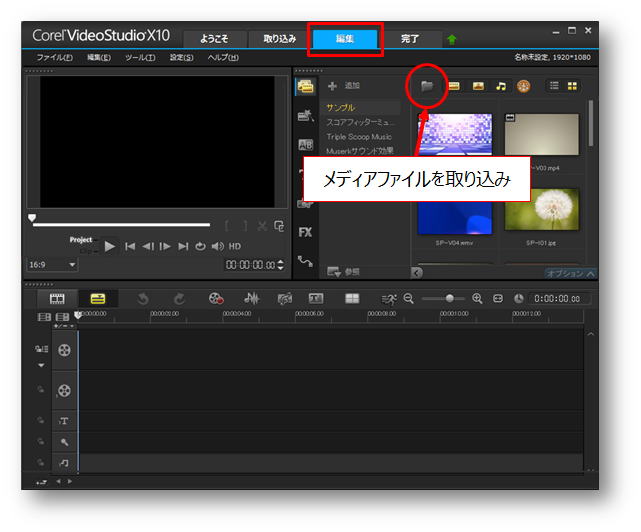Switch to Storyboard view
The height and width of the screenshot is (532, 641).
click(x=57, y=299)
